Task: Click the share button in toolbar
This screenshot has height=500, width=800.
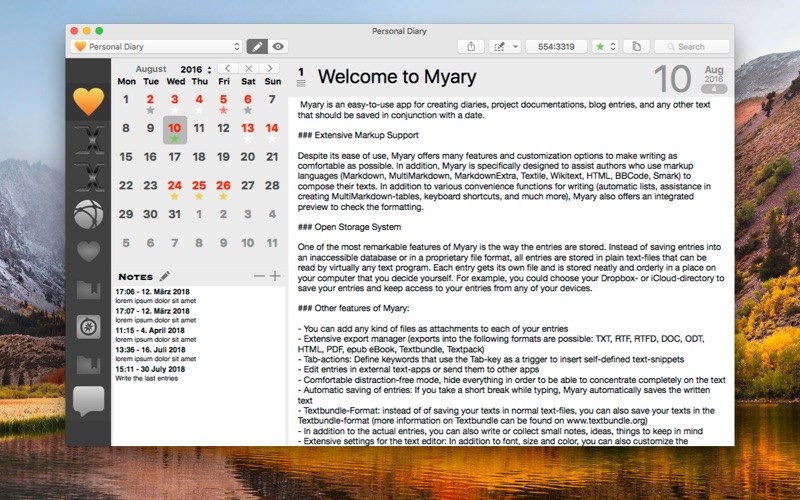Action: [x=470, y=46]
